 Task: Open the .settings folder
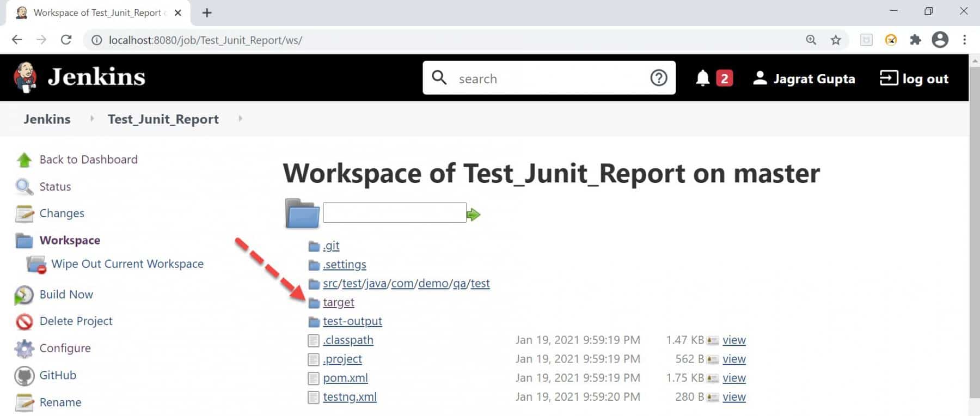click(x=345, y=265)
